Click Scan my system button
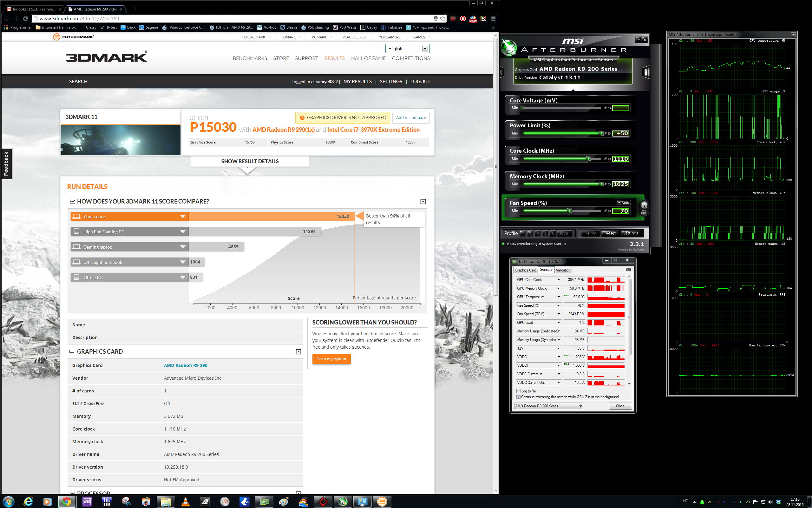 (331, 359)
